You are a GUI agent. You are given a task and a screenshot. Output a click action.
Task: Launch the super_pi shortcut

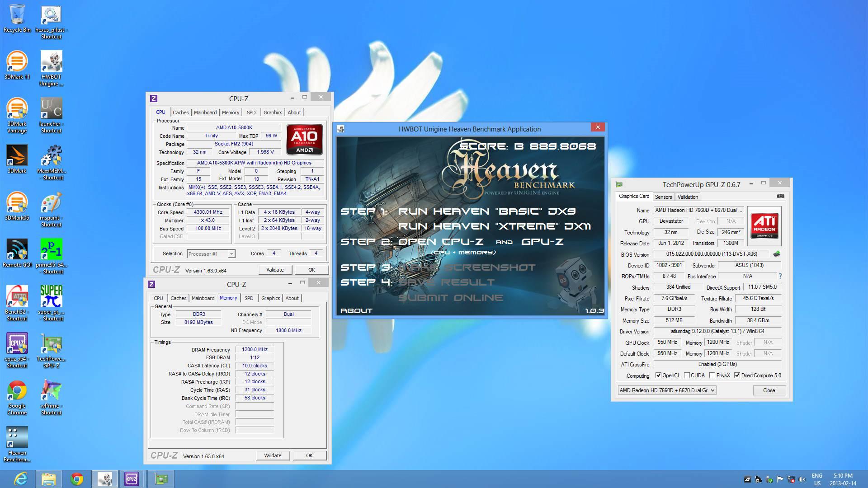51,303
